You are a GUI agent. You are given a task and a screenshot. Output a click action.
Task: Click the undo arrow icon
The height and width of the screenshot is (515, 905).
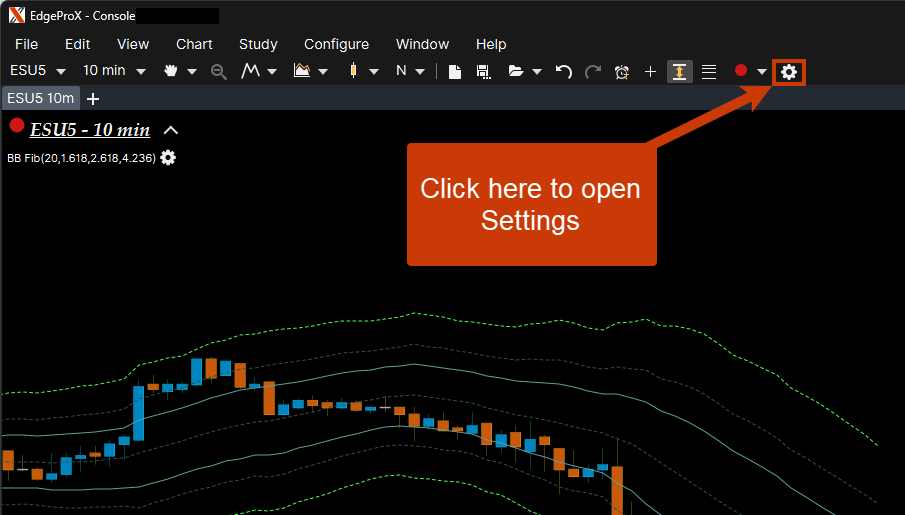click(x=563, y=71)
